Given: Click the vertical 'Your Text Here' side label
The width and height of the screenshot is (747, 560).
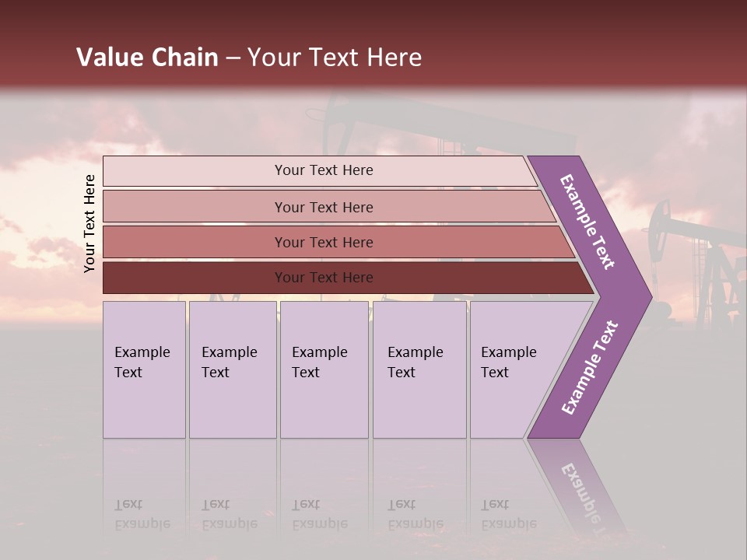Looking at the screenshot, I should (x=89, y=223).
